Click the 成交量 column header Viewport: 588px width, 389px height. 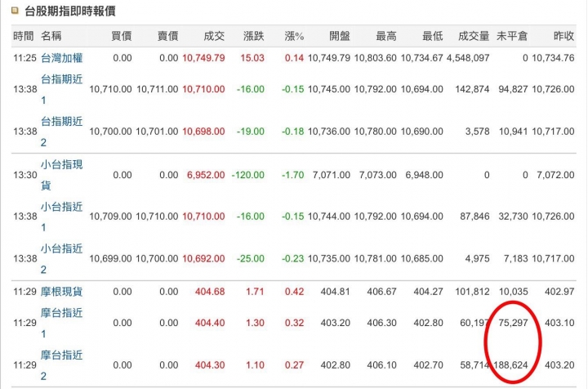(474, 36)
